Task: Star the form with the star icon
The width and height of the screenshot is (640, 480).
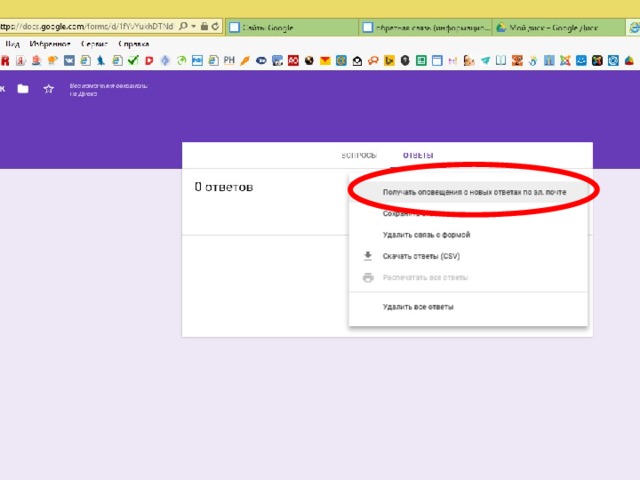Action: (x=48, y=89)
